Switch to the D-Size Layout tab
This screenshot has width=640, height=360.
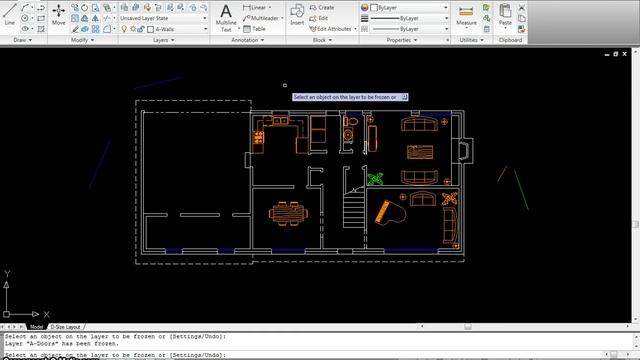(x=65, y=327)
